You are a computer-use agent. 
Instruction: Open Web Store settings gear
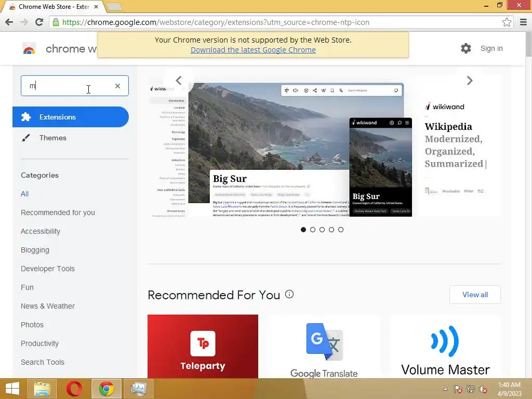(466, 48)
